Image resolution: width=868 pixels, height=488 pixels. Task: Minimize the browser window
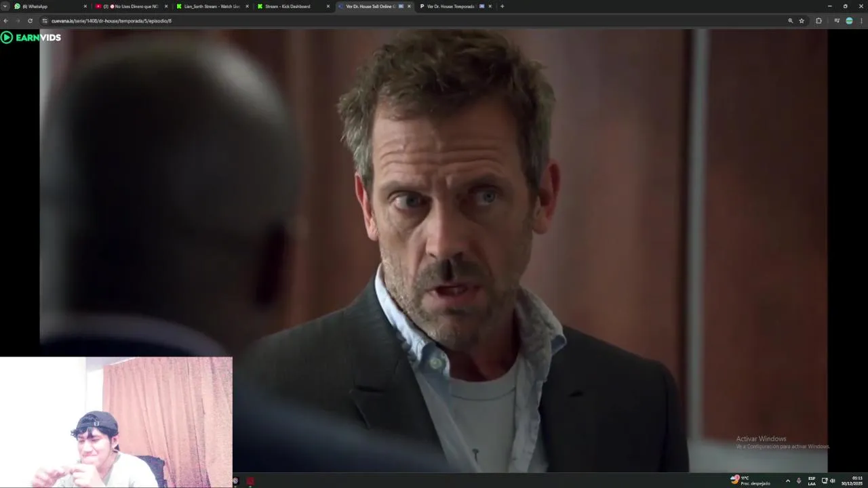(829, 6)
